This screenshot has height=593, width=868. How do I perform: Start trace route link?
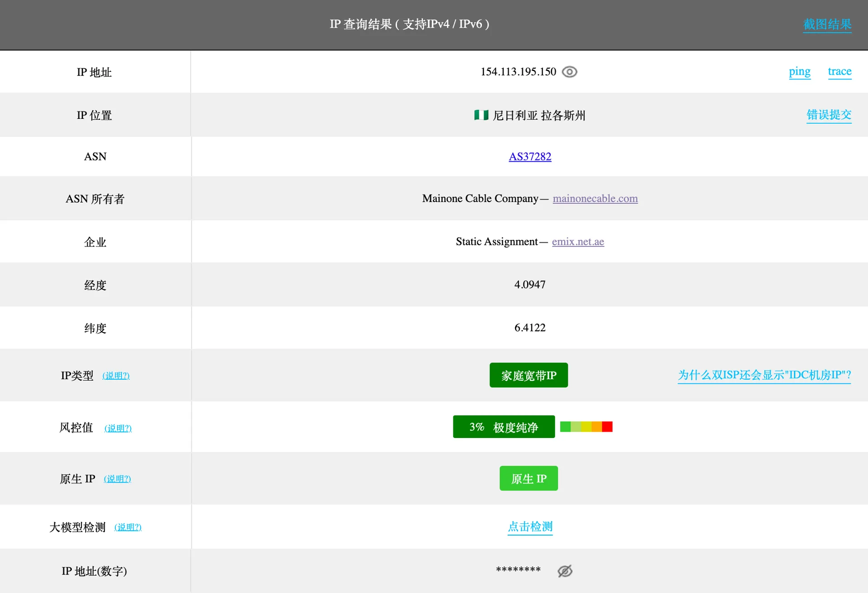[840, 71]
